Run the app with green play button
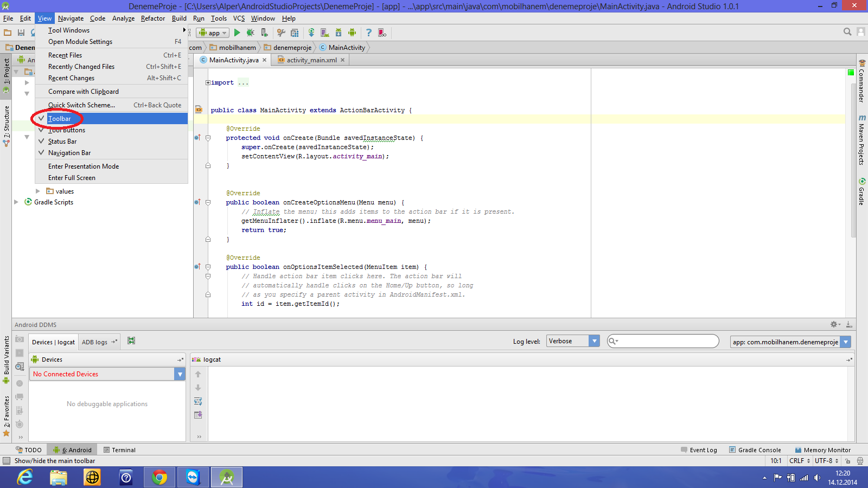This screenshot has width=868, height=488. pyautogui.click(x=237, y=33)
